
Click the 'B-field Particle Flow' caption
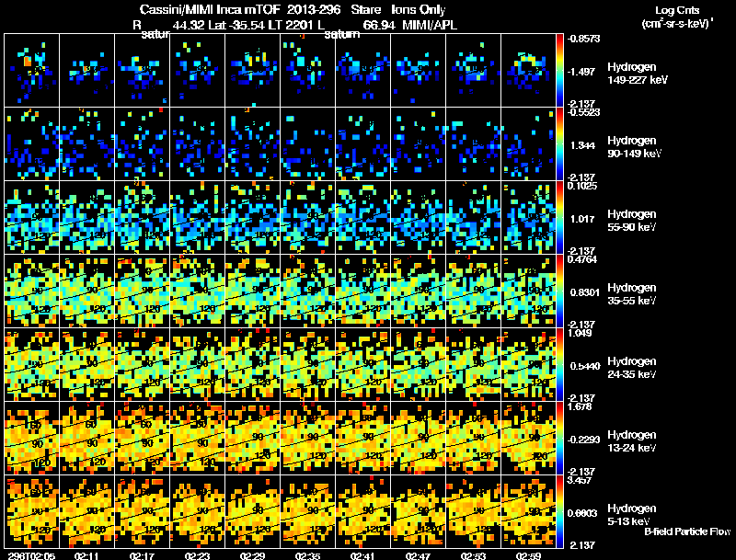click(687, 531)
